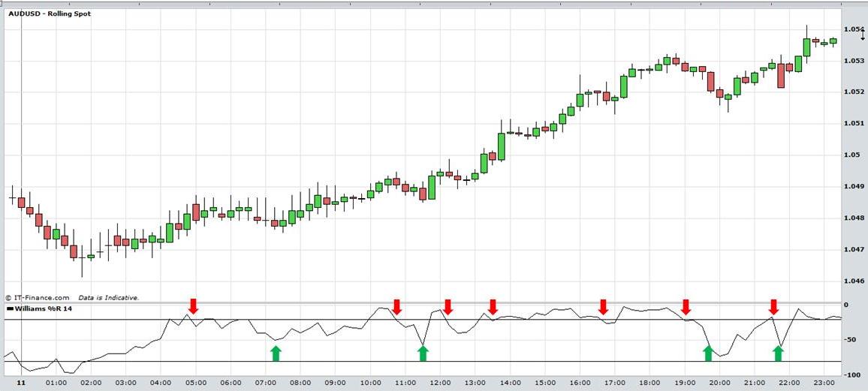Click the date label 11 on time axis
868x391 pixels.
click(21, 383)
